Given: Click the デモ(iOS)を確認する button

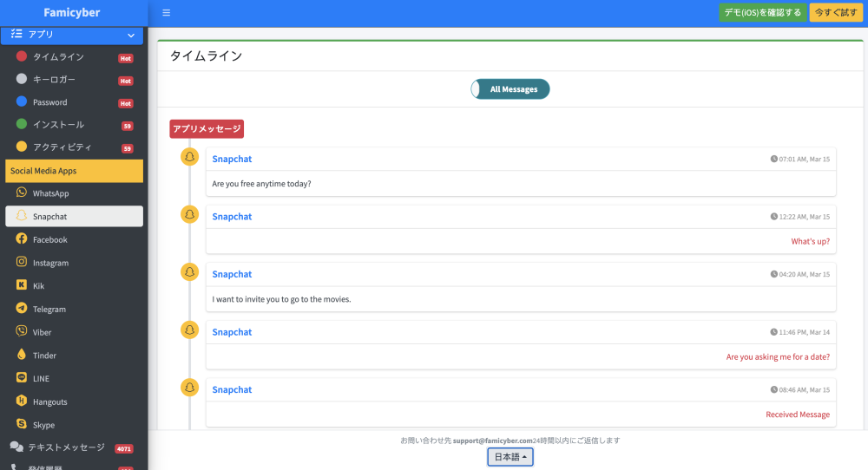Looking at the screenshot, I should [x=762, y=13].
